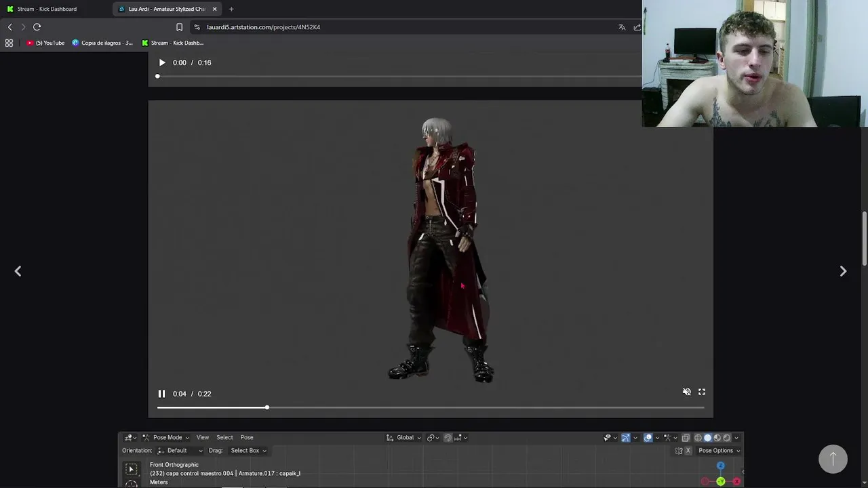868x488 pixels.
Task: Click the page vertical scrollbar thumb
Action: (865, 239)
